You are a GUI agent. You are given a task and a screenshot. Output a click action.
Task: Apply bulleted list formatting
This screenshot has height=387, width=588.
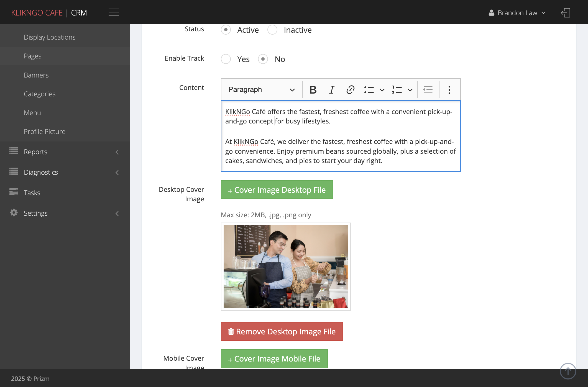(x=369, y=90)
